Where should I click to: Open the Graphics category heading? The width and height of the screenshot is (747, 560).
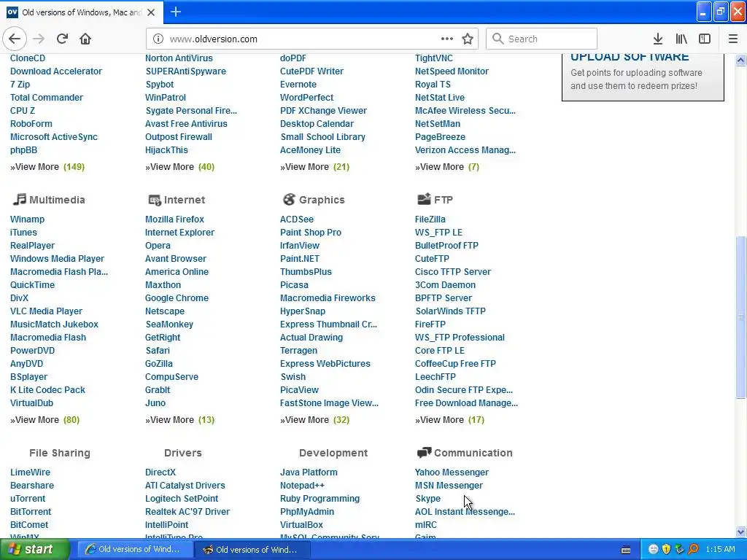tap(322, 200)
